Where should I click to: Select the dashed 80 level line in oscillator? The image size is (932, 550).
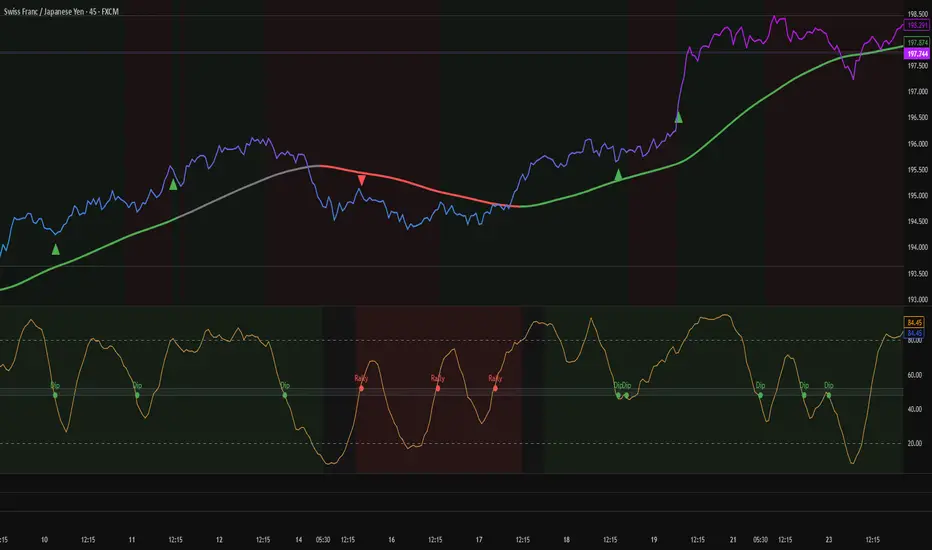452,341
